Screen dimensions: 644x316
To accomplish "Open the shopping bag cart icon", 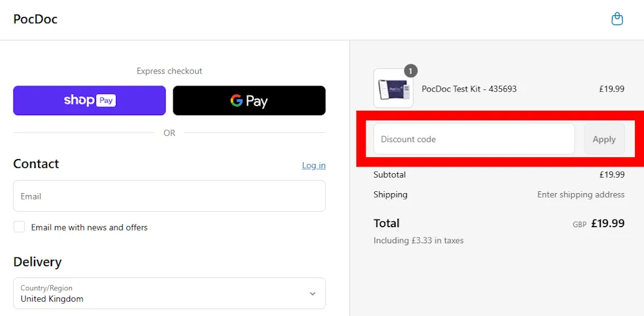I will [x=617, y=19].
